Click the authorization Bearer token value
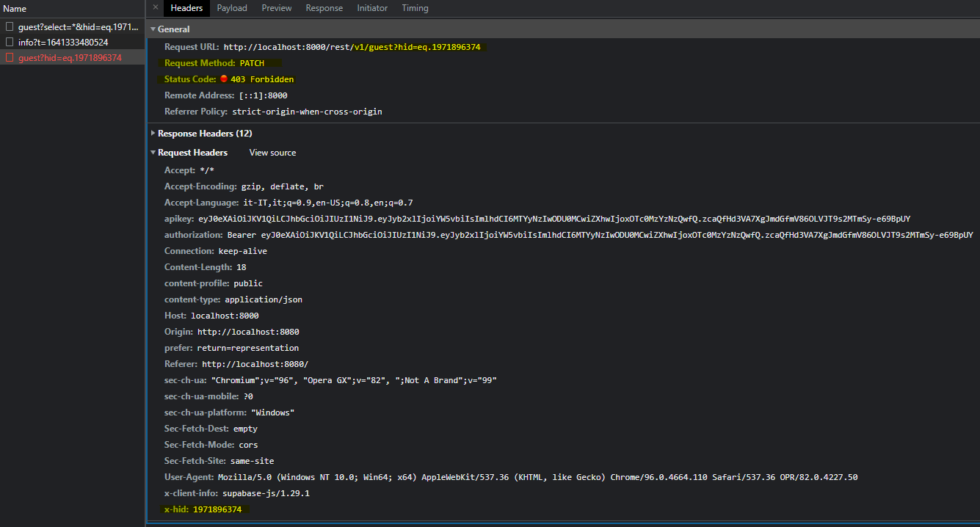 (600, 235)
